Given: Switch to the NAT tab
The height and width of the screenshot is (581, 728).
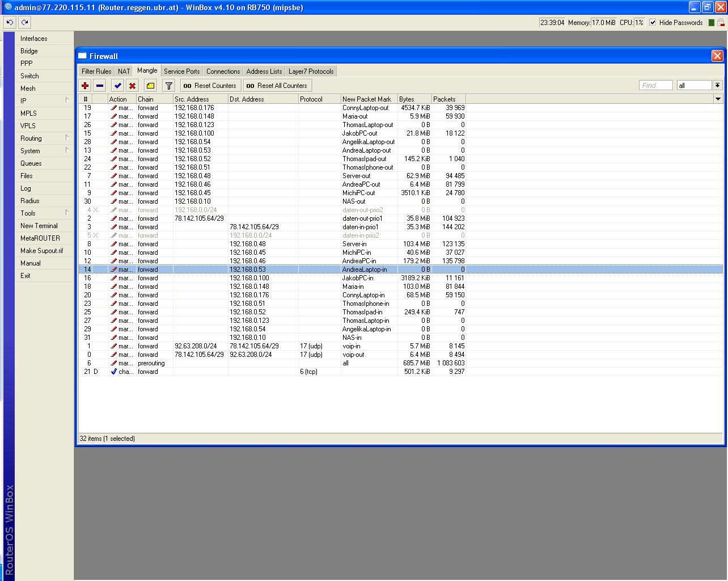Looking at the screenshot, I should 124,71.
